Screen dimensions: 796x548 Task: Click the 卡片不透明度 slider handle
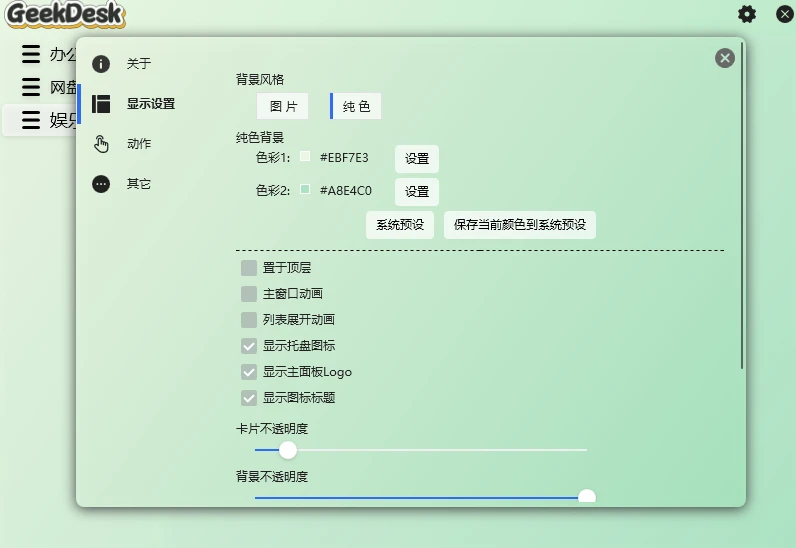click(x=288, y=450)
